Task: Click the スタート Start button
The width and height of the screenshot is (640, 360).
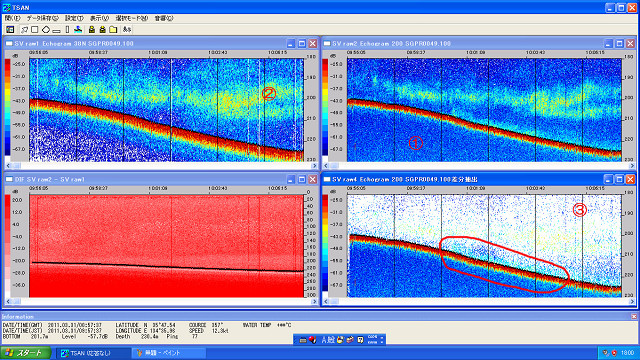Action: click(x=25, y=353)
